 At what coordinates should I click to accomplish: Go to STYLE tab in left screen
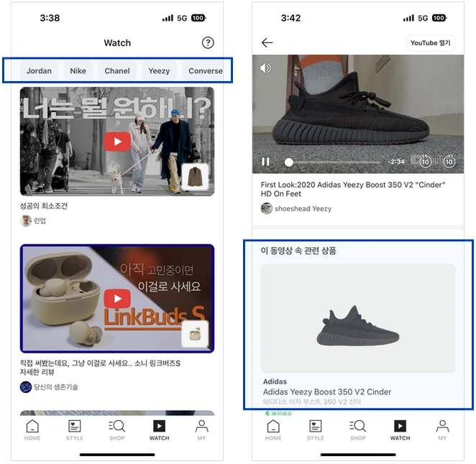[x=75, y=430]
